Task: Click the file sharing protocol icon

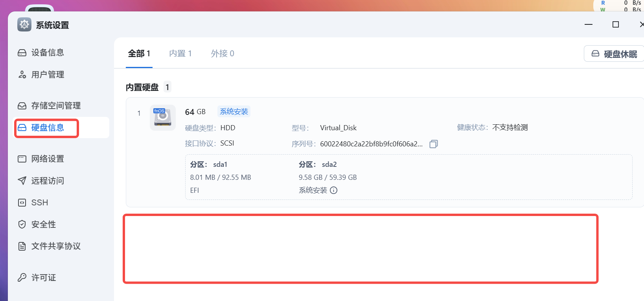Action: click(x=22, y=246)
